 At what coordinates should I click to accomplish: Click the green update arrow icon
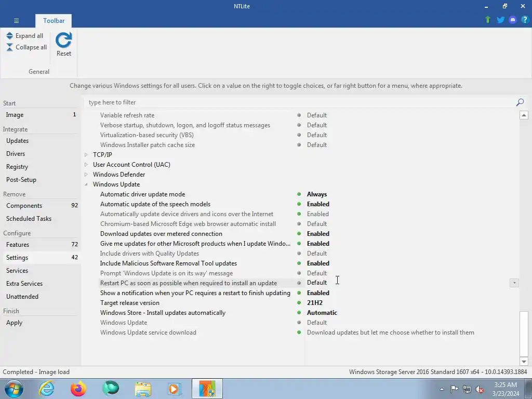[x=488, y=20]
